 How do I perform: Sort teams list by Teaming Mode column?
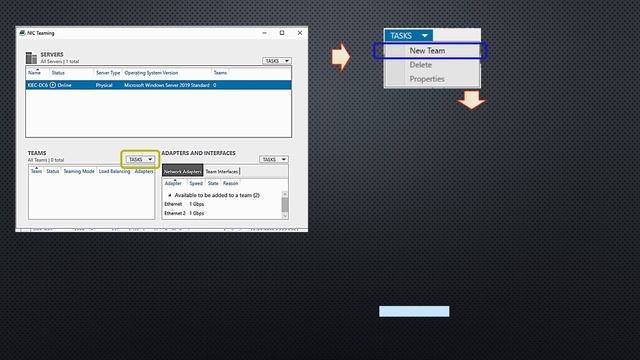pyautogui.click(x=79, y=171)
